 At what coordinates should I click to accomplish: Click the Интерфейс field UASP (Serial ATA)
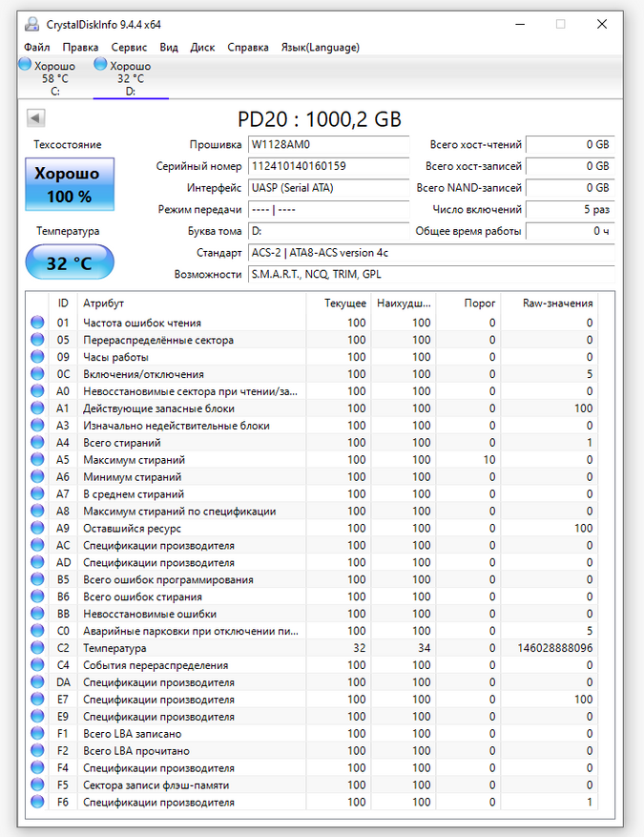(328, 188)
